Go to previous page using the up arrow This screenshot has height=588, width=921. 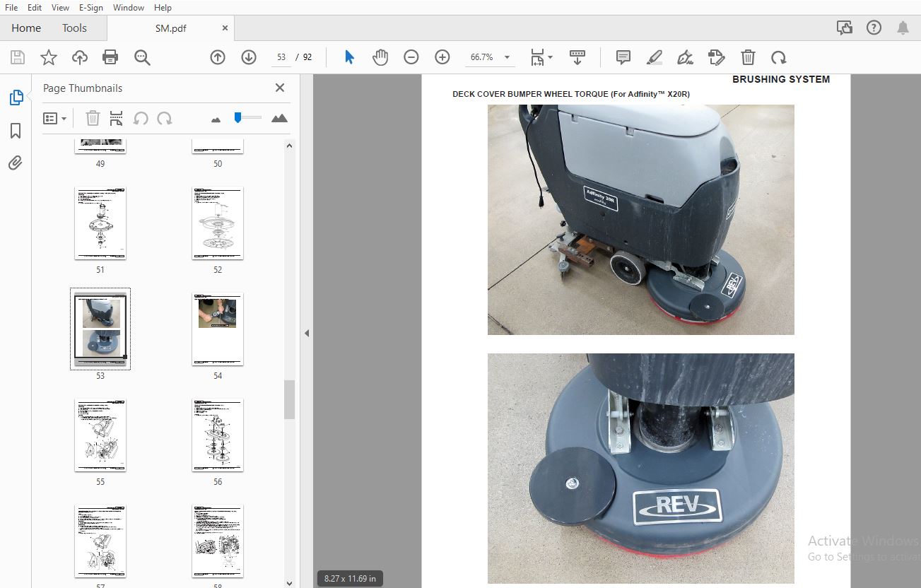(x=218, y=58)
